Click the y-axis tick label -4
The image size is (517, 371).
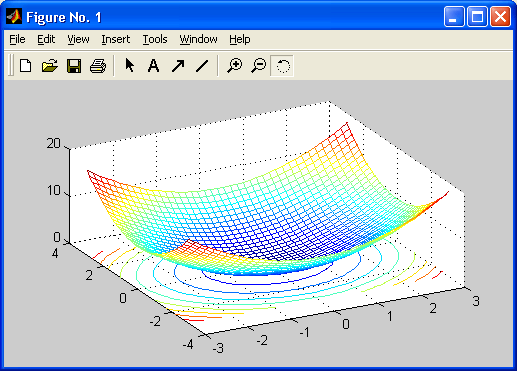point(188,344)
